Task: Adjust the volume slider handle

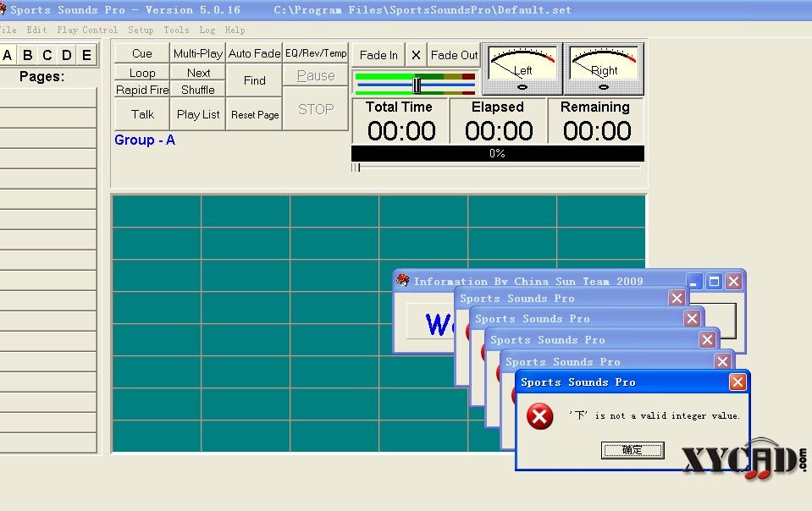Action: point(417,85)
